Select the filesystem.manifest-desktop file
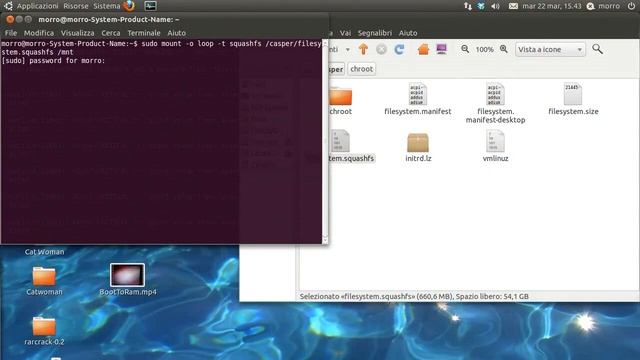The image size is (640, 360). pyautogui.click(x=495, y=103)
